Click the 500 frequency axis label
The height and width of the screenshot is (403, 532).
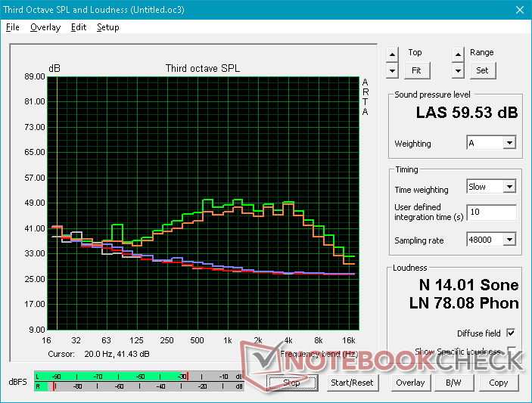[x=197, y=340]
